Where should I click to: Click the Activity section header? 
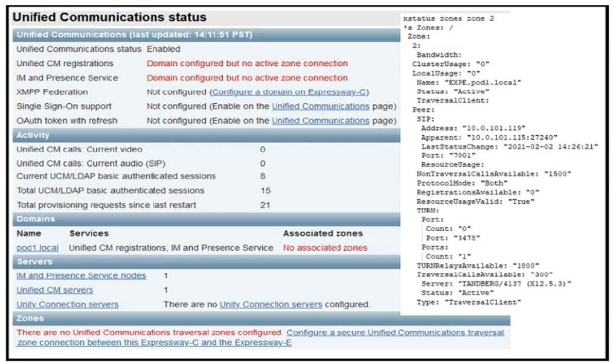click(33, 135)
